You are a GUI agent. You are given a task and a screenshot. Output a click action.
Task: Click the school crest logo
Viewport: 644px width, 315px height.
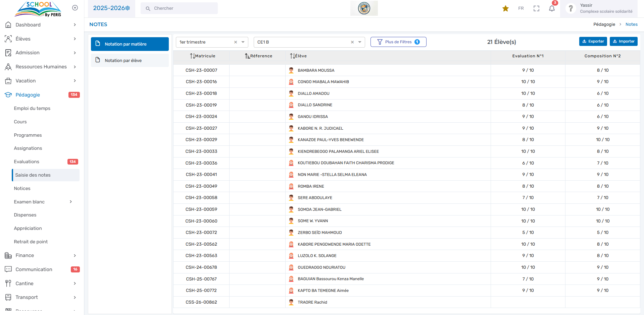364,8
